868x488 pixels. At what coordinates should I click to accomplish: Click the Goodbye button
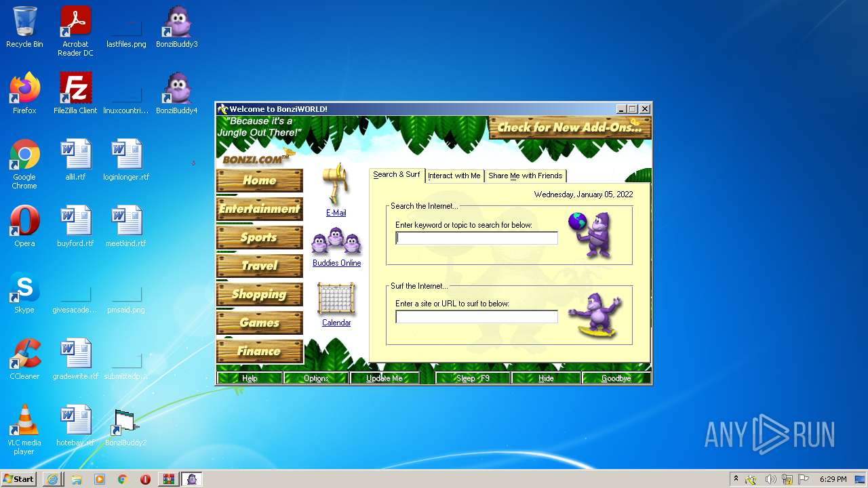[x=616, y=378]
